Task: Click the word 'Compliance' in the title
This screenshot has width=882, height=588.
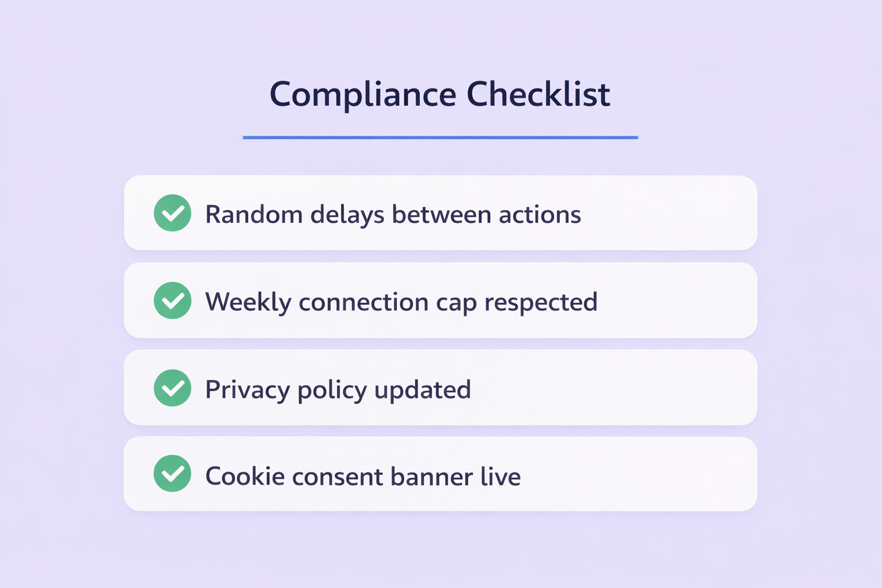Action: [363, 94]
